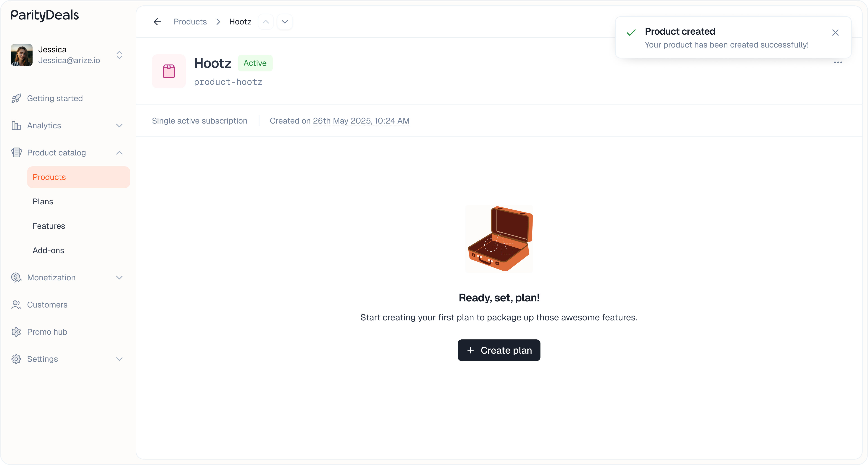Open the Features page in sidebar
This screenshot has height=465, width=868.
click(x=49, y=226)
